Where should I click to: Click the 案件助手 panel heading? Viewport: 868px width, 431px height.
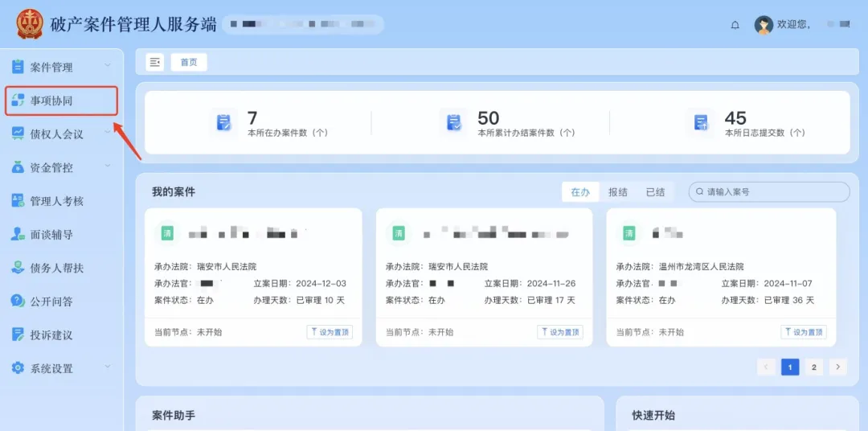pos(174,415)
